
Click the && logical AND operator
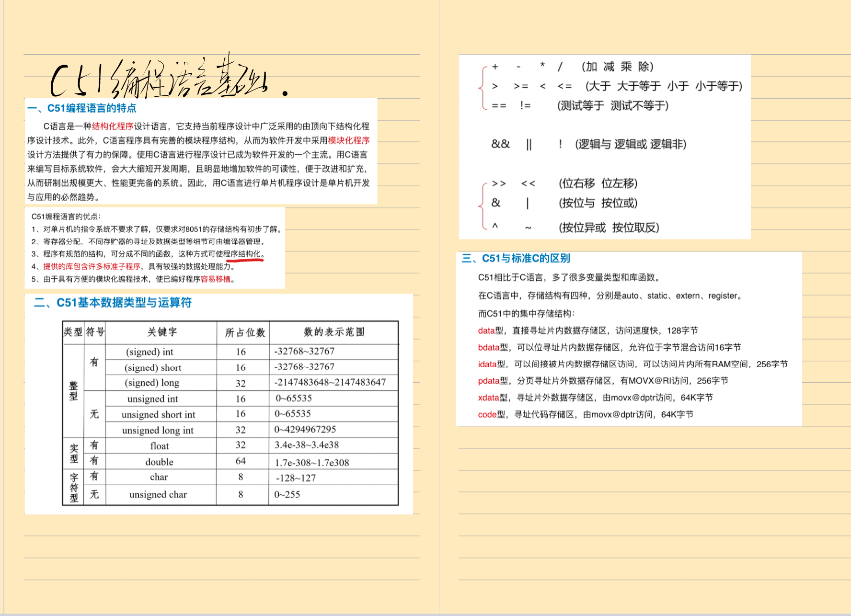[x=500, y=144]
